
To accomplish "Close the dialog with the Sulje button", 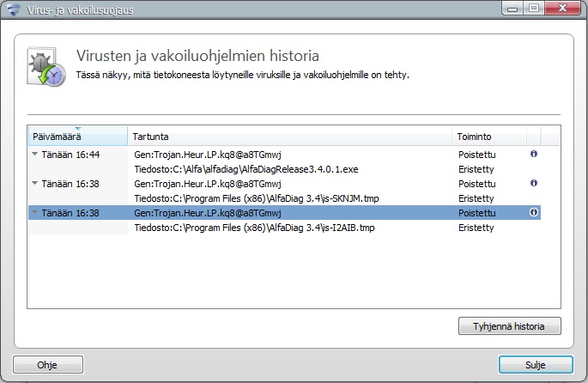I will [535, 365].
